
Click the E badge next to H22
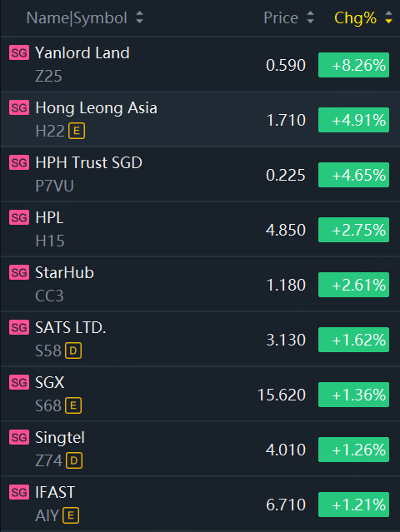pyautogui.click(x=77, y=131)
